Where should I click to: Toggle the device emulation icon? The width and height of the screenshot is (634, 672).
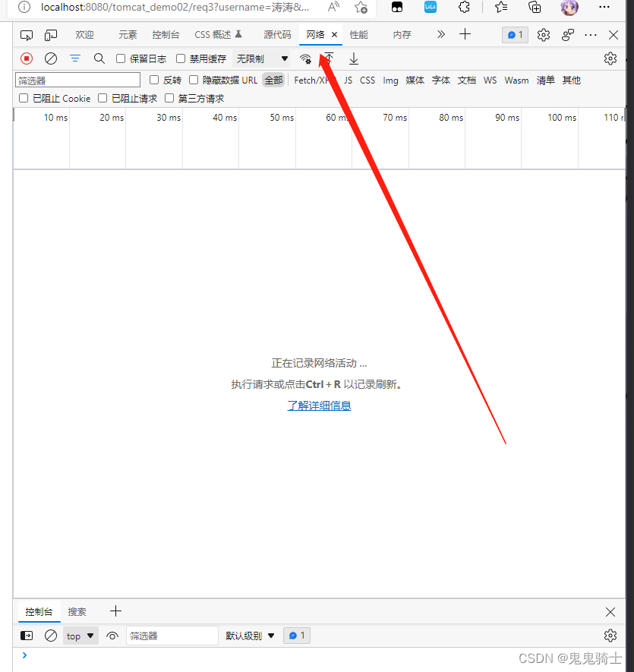[51, 34]
